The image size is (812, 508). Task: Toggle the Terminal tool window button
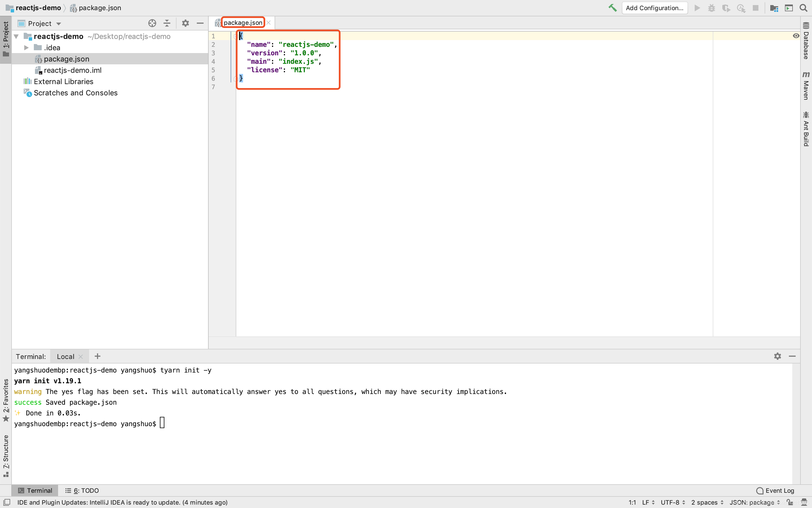pos(35,491)
